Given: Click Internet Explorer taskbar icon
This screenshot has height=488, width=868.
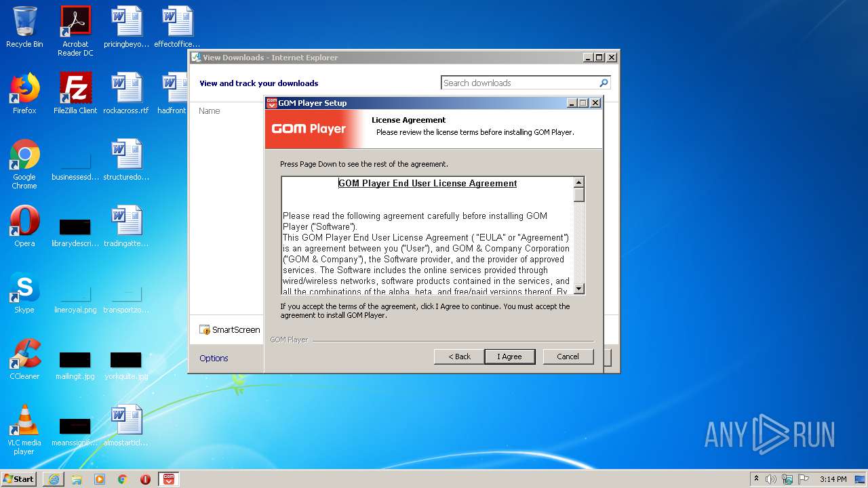Looking at the screenshot, I should tap(54, 479).
